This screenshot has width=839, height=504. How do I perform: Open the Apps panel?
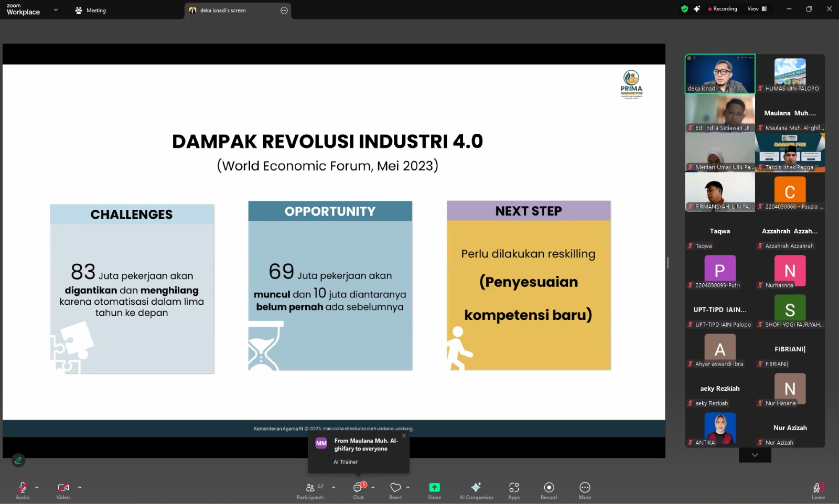(x=514, y=490)
